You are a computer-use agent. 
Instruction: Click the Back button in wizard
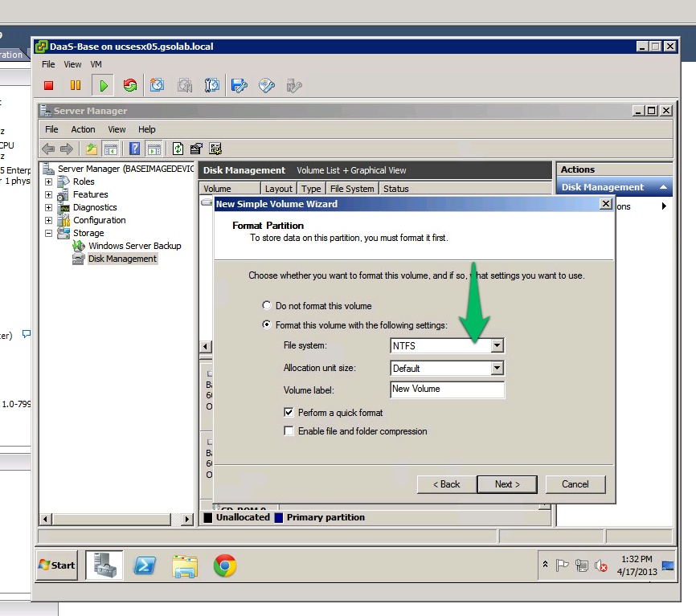[x=447, y=484]
